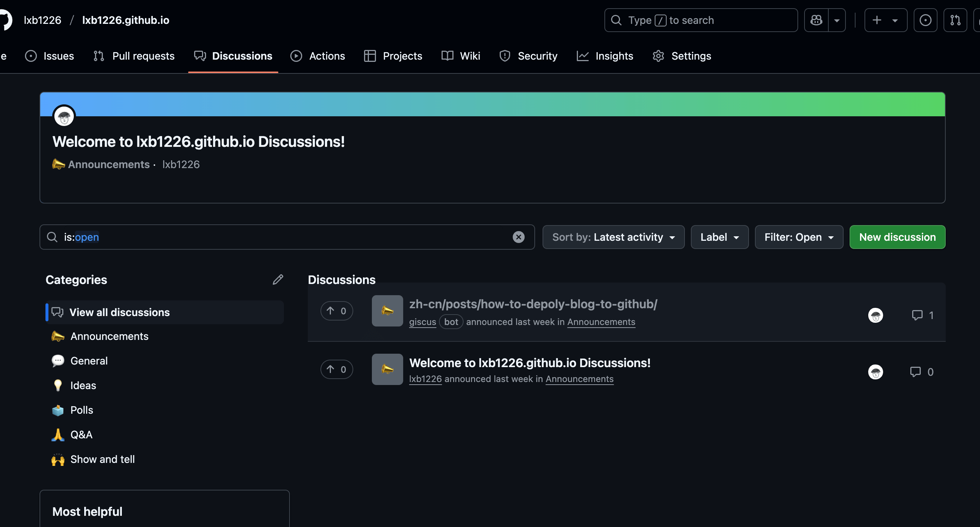Open Welcome to lxb1226.github.io Discussions! in list
The width and height of the screenshot is (980, 527).
pos(529,363)
